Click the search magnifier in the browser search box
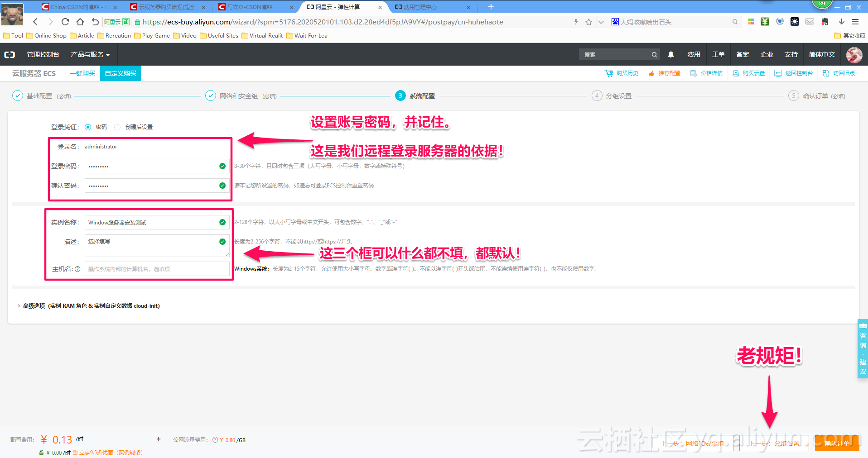Image resolution: width=868 pixels, height=458 pixels. (735, 22)
